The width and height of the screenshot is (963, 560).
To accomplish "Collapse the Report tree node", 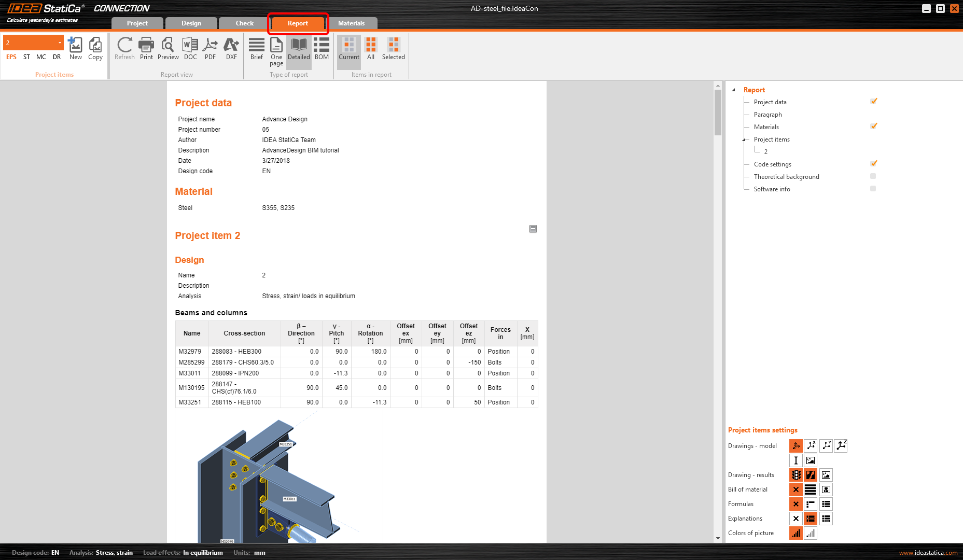I will (733, 90).
